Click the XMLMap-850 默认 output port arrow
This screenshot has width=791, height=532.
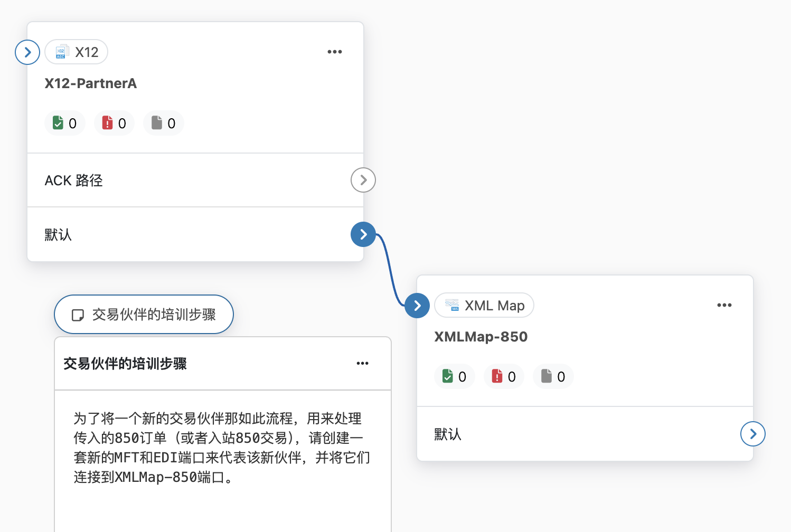753,434
